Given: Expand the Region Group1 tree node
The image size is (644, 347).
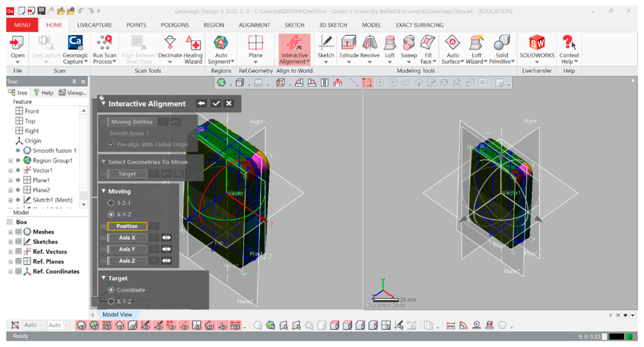Looking at the screenshot, I should coord(10,160).
